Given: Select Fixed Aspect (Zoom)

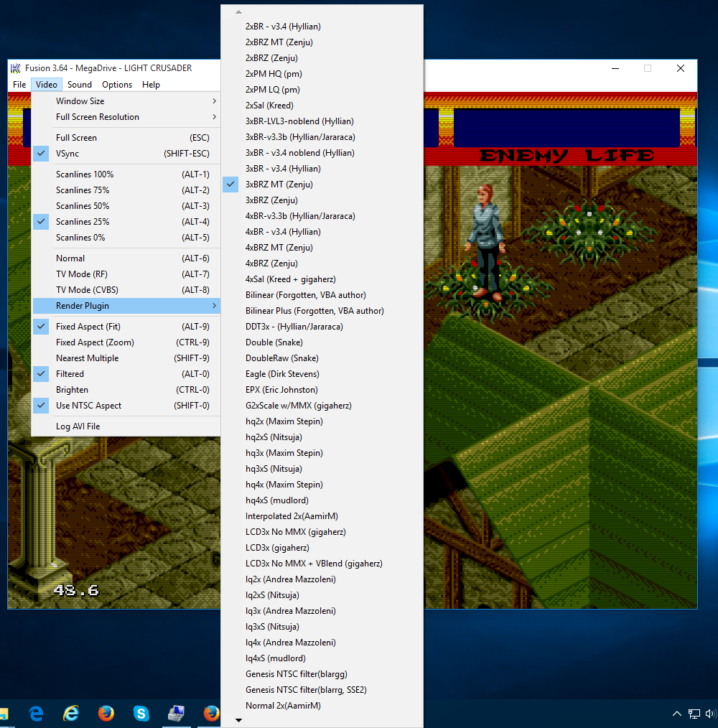Looking at the screenshot, I should (126, 342).
